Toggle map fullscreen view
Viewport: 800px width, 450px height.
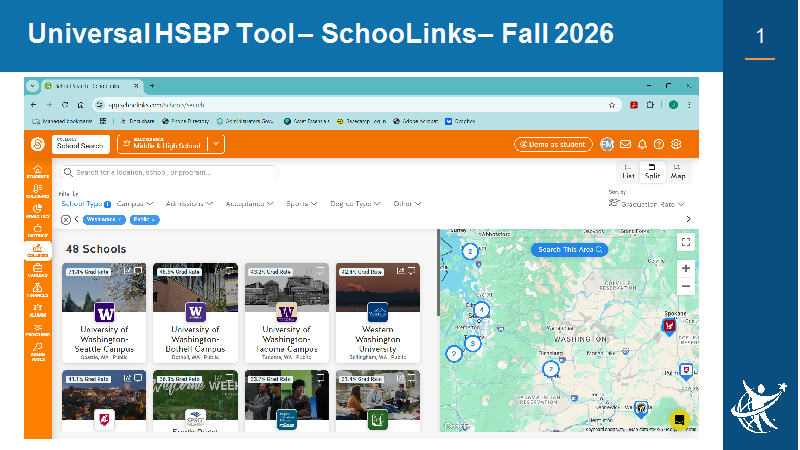pyautogui.click(x=686, y=242)
